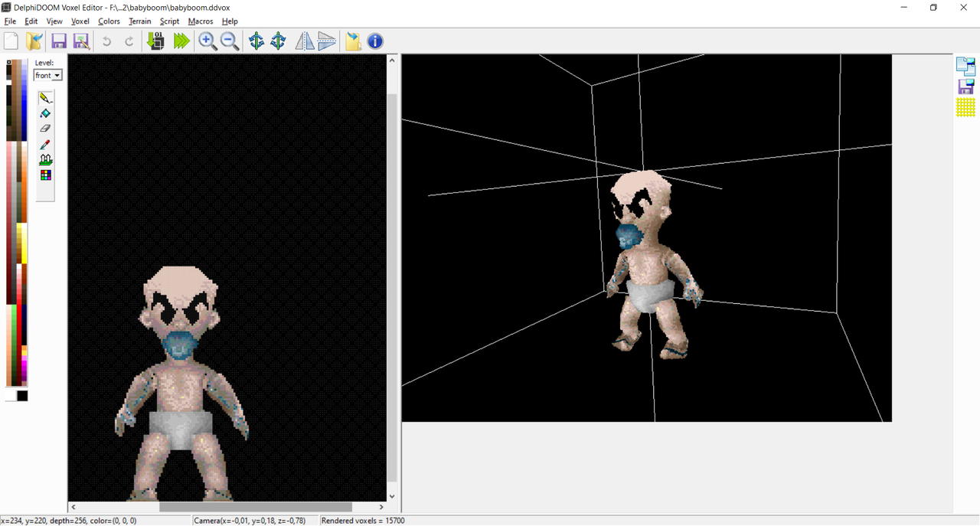Select the flood fill bucket tool
The width and height of the screenshot is (980, 526).
click(45, 113)
